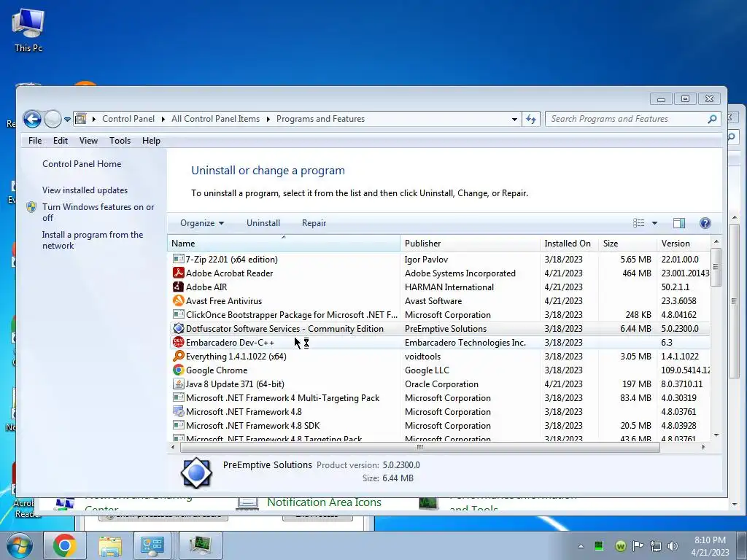Open the Help menu
The width and height of the screenshot is (747, 560).
click(151, 141)
